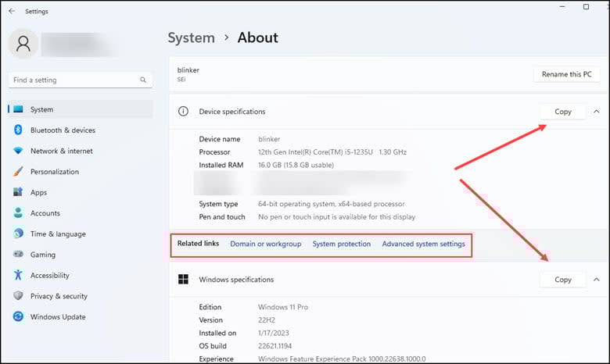Click the Device specifications heading
The height and width of the screenshot is (364, 610).
232,112
